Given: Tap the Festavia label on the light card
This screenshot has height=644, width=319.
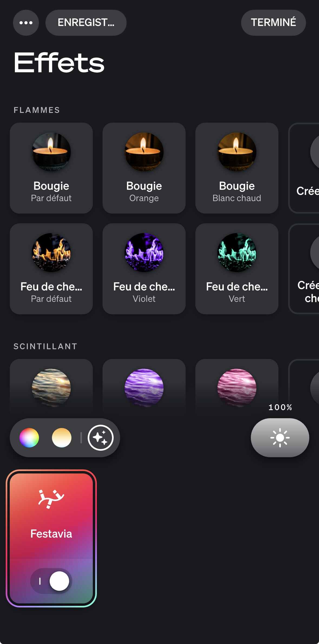Looking at the screenshot, I should [51, 534].
